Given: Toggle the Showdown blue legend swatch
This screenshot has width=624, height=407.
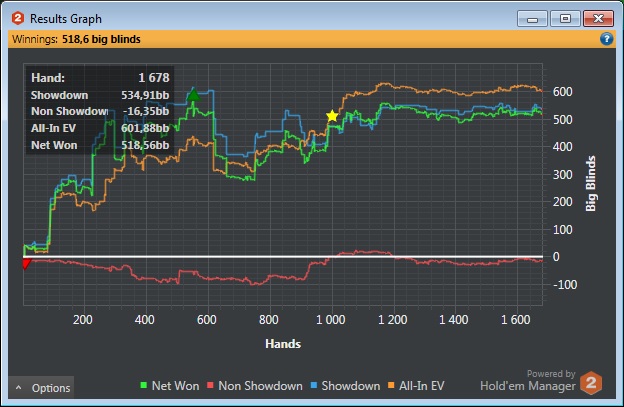Looking at the screenshot, I should click(314, 385).
